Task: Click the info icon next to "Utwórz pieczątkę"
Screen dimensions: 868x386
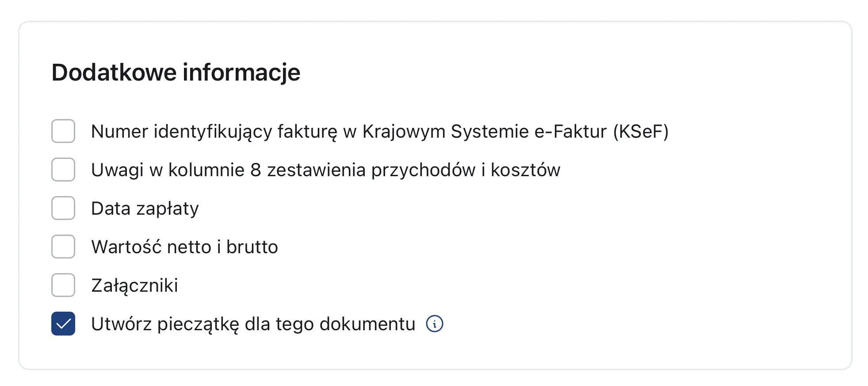Action: point(435,324)
